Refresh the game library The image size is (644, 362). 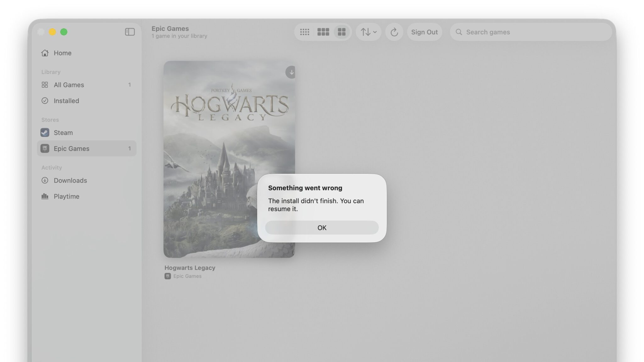coord(394,32)
